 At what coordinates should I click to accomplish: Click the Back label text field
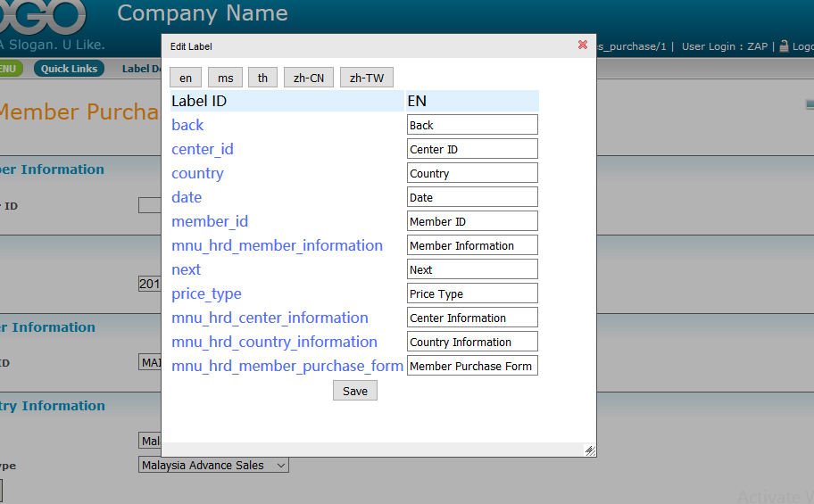tap(472, 125)
